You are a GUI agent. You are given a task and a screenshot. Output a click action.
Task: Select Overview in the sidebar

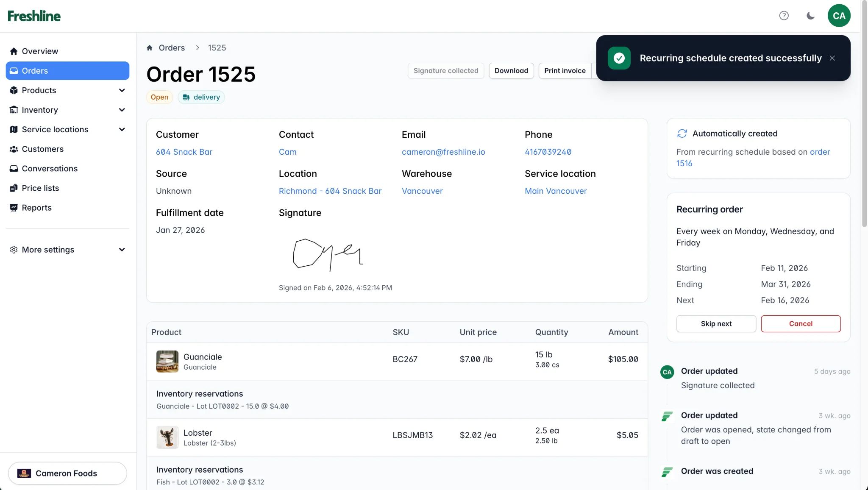coord(40,51)
